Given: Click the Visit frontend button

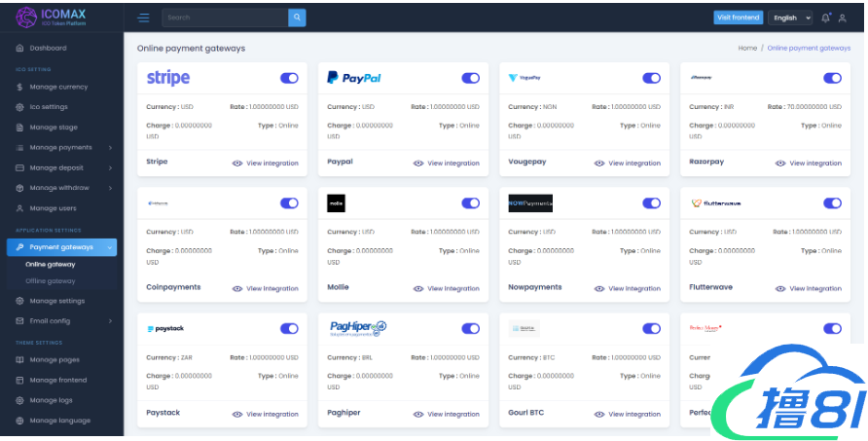Looking at the screenshot, I should click(739, 18).
